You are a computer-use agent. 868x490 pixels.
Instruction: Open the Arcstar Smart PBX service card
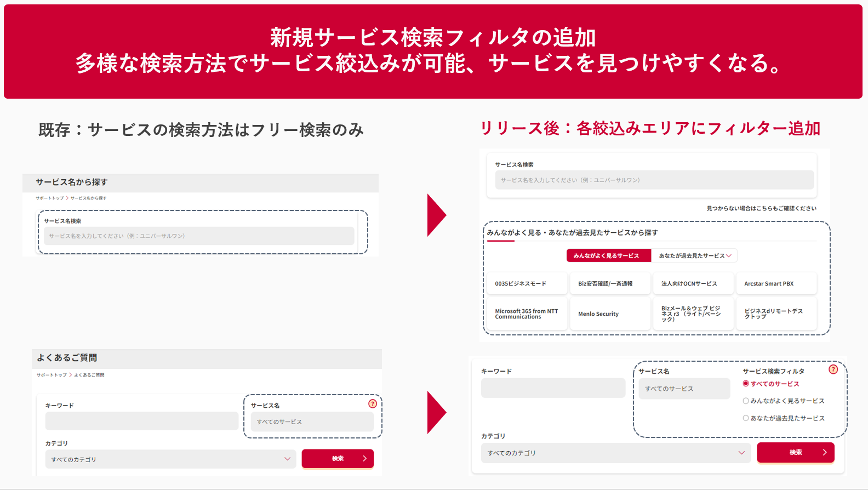pos(776,284)
